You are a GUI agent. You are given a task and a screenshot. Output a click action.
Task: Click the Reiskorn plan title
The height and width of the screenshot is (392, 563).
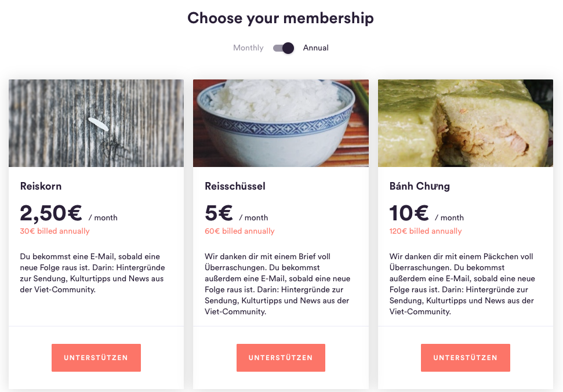41,186
